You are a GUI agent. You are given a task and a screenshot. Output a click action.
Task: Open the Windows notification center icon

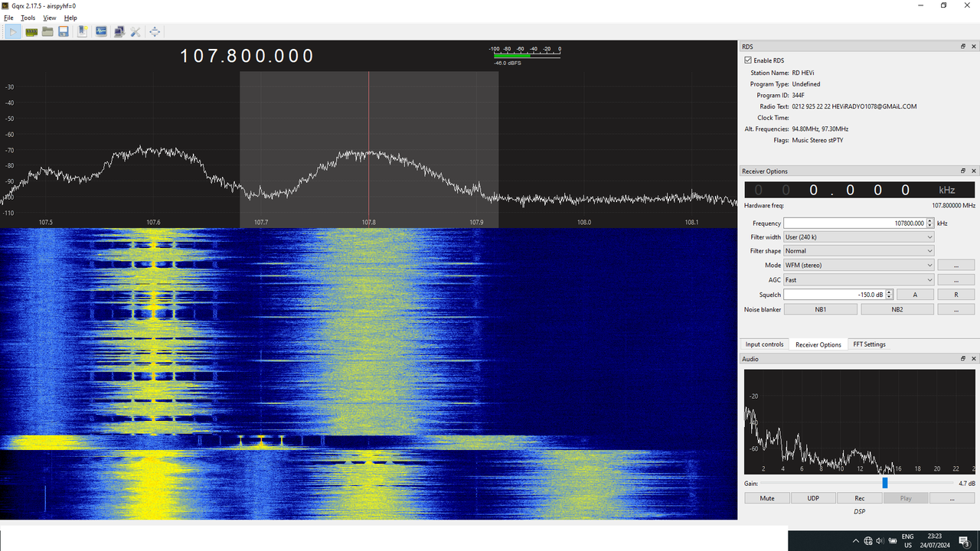(x=964, y=541)
